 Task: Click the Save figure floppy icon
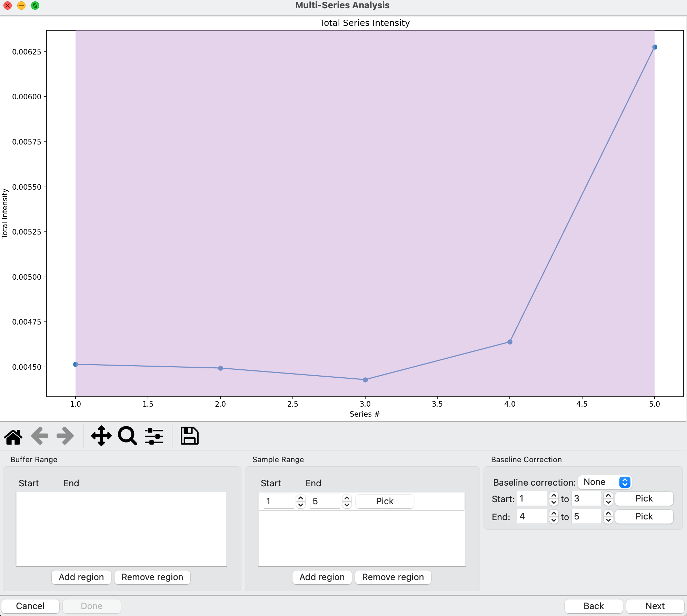click(189, 436)
